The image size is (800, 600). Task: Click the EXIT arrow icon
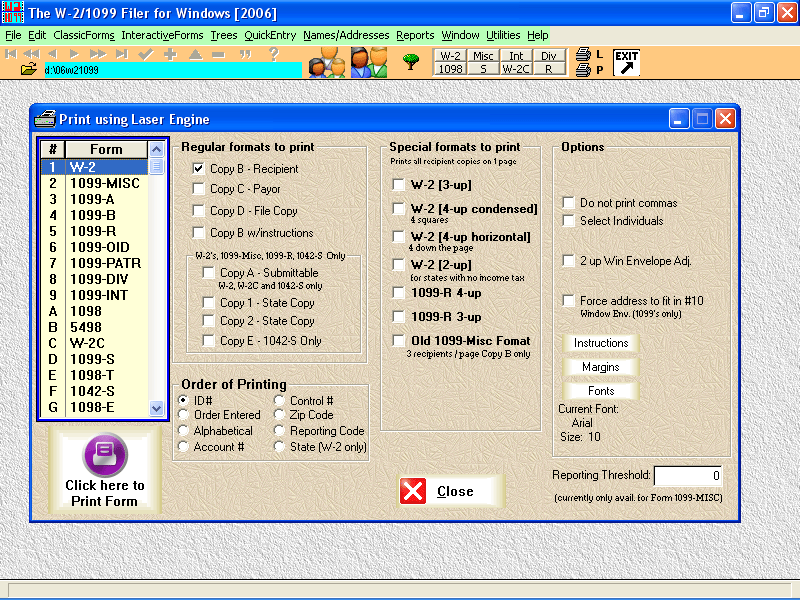pos(627,62)
